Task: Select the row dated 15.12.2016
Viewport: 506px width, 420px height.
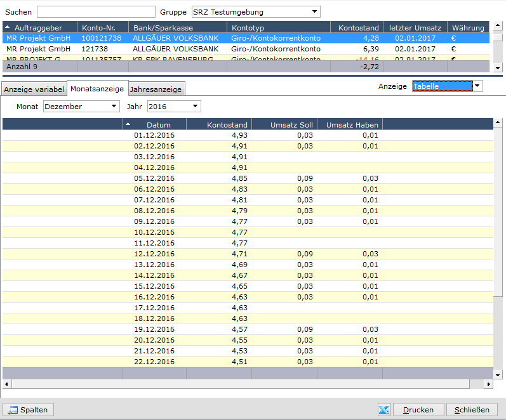Action: [x=248, y=286]
